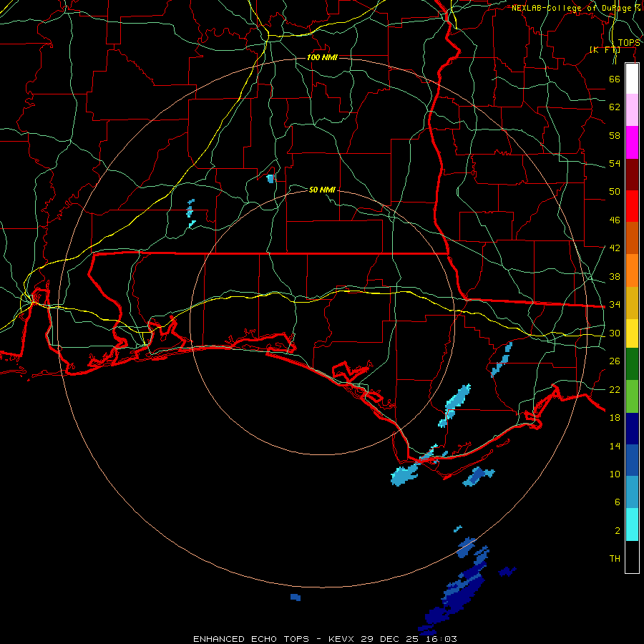Click the '29 DEC 25' date stamp
Viewport: 644px width, 644px height.
pos(391,639)
